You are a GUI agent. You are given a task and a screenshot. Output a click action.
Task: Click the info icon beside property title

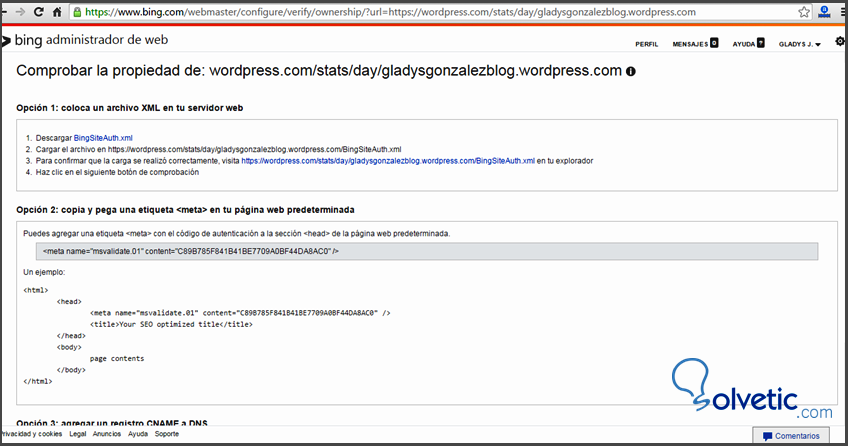pos(631,71)
